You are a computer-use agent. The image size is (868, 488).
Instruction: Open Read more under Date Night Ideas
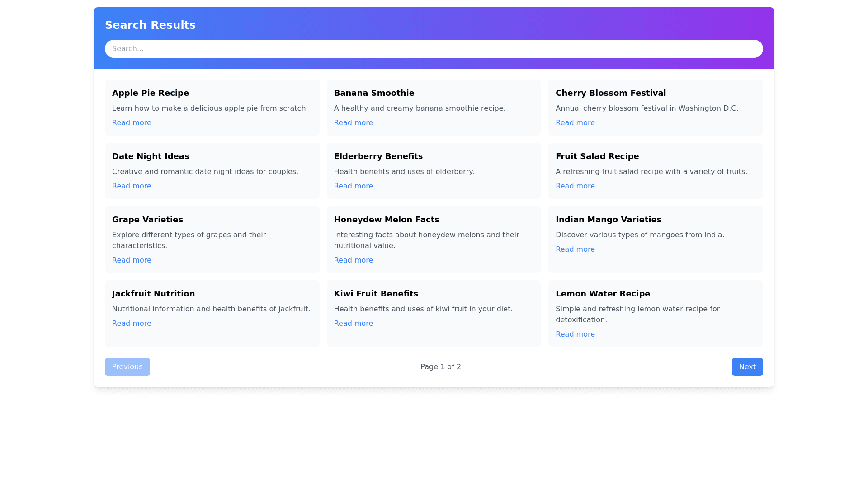coord(132,186)
